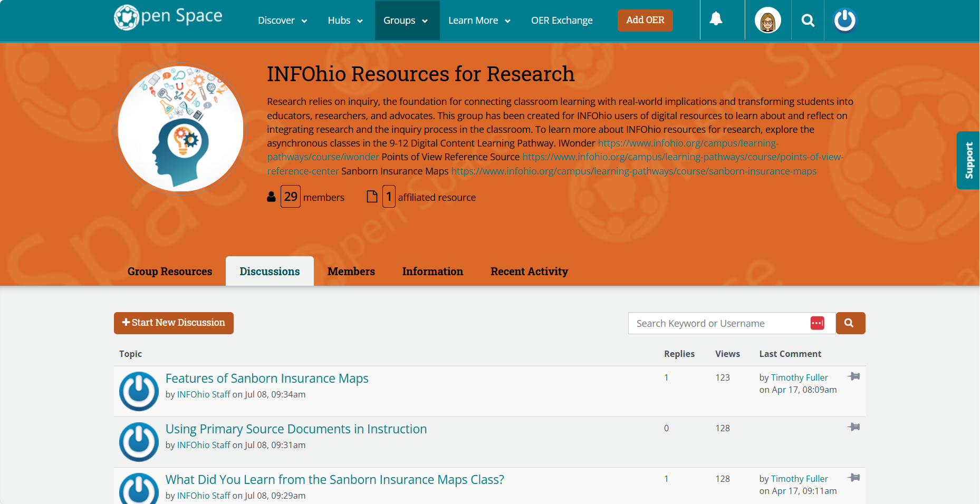Screen dimensions: 980x504
Task: Open the notifications bell
Action: pos(716,20)
